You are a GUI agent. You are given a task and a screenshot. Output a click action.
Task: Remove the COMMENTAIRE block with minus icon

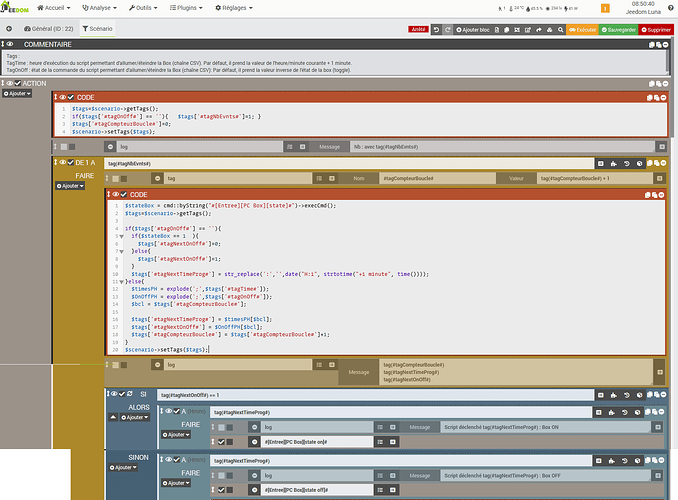665,45
